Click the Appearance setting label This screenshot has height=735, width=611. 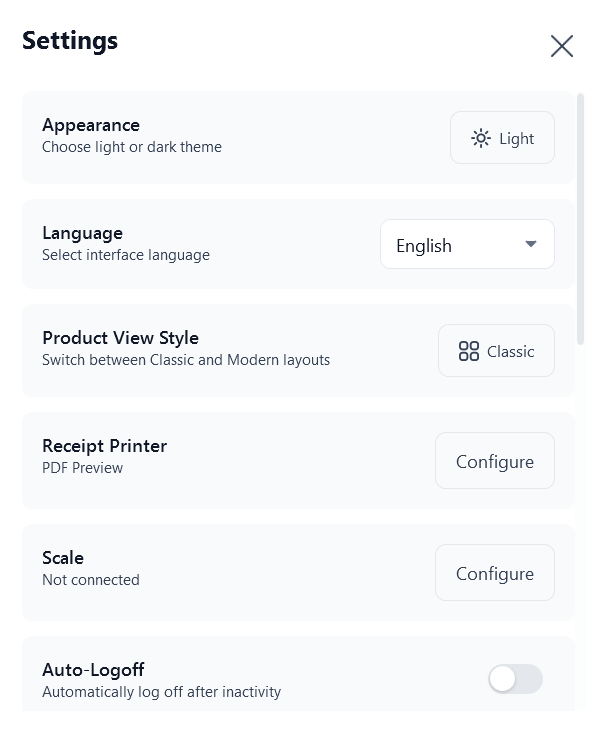pos(91,125)
